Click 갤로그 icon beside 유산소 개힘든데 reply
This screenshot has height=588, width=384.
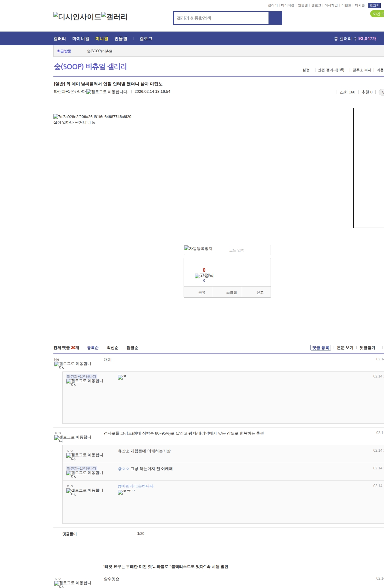(85, 456)
